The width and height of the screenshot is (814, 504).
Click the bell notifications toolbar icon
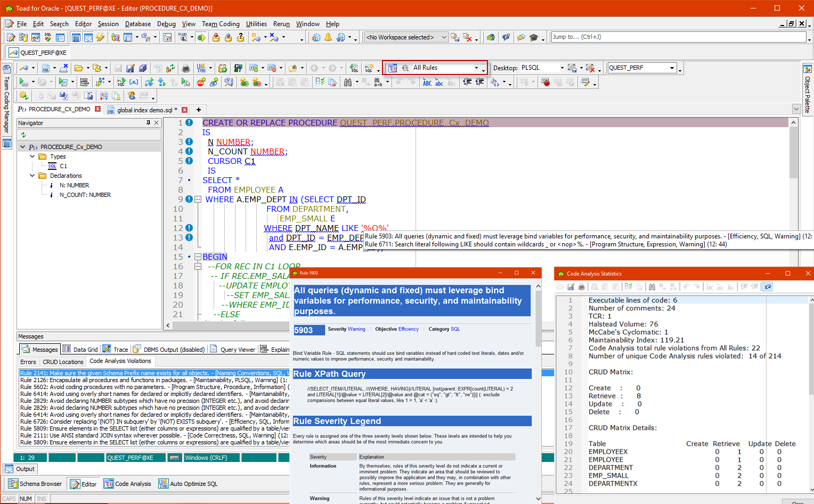coord(328,37)
